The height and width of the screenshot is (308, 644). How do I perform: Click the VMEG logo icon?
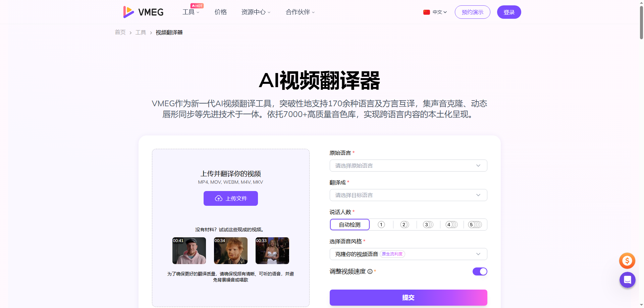click(128, 12)
